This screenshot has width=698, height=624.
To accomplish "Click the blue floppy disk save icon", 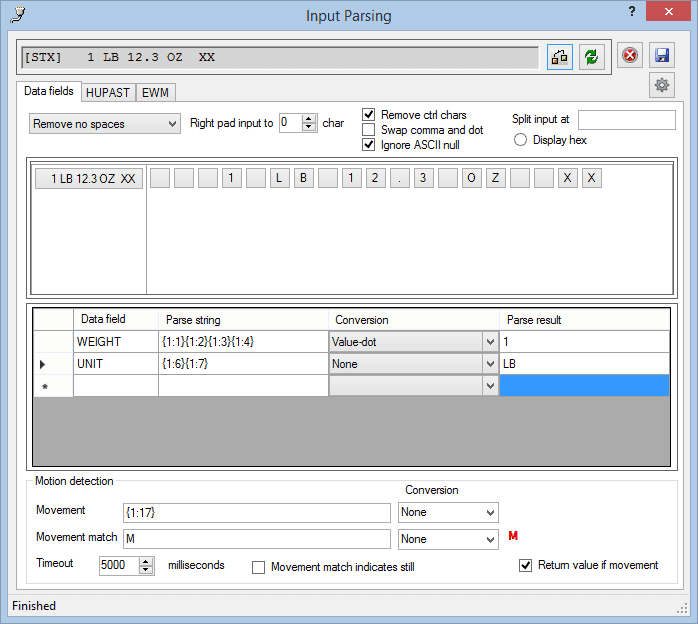I will click(x=662, y=56).
